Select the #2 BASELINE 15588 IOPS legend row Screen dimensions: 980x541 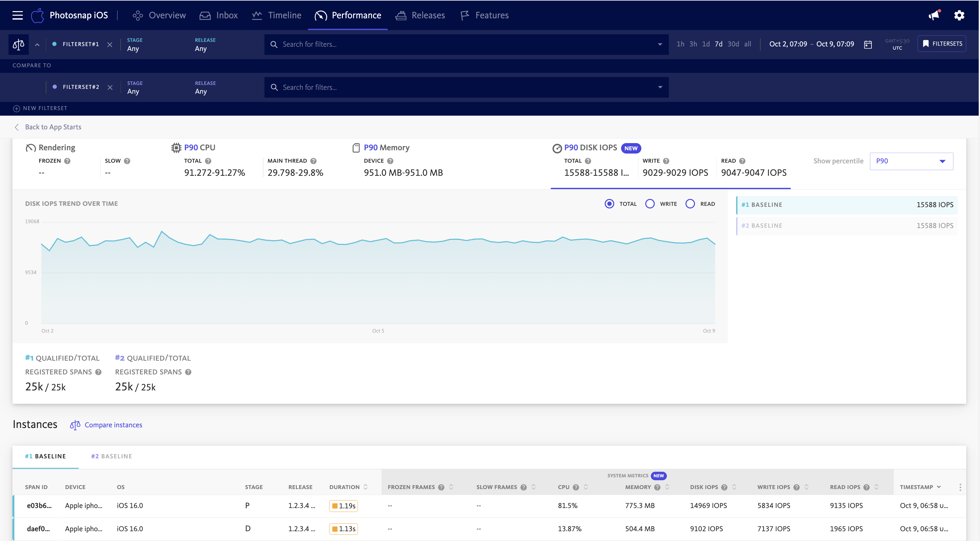[847, 226]
